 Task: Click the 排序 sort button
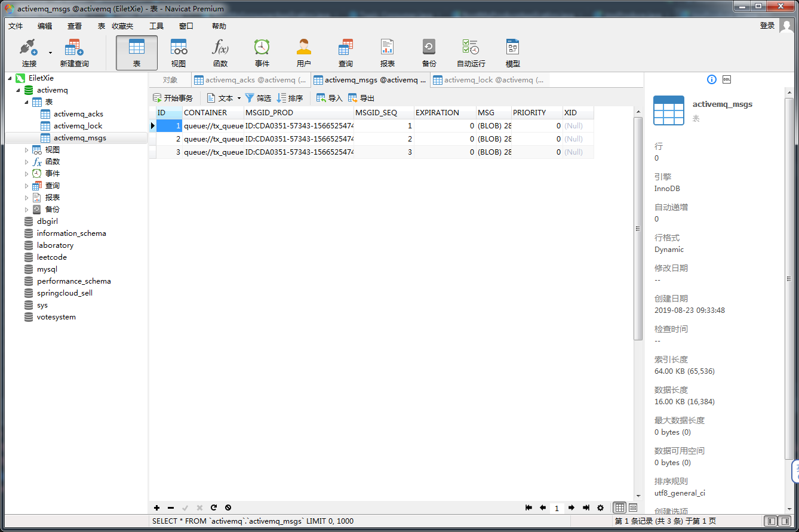(x=290, y=98)
